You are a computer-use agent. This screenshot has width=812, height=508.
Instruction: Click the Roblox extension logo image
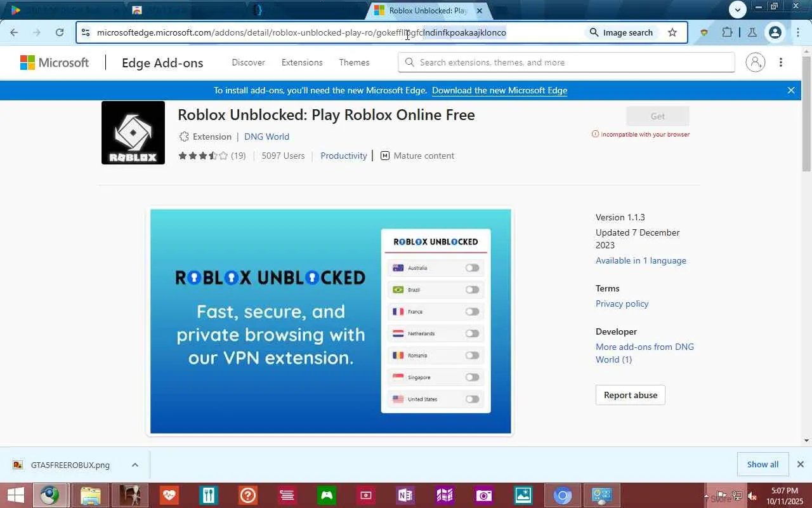click(x=133, y=133)
